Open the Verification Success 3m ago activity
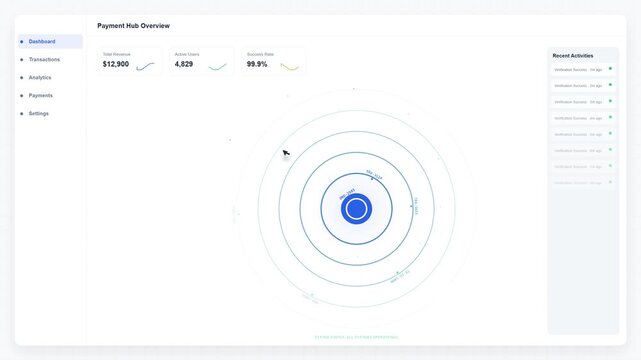This screenshot has width=641, height=360. click(x=583, y=102)
